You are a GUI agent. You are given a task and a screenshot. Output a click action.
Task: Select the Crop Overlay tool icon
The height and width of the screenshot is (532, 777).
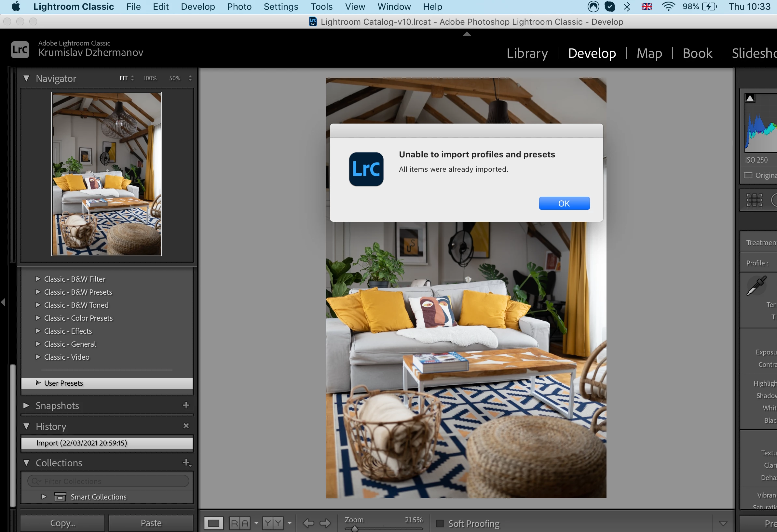click(x=754, y=200)
